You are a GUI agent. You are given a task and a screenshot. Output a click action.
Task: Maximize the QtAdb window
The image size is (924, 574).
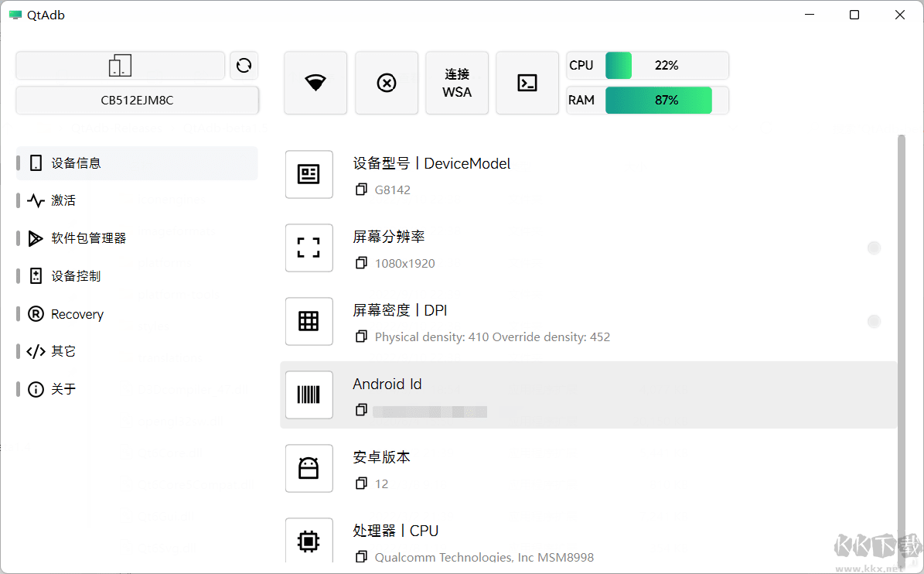854,15
